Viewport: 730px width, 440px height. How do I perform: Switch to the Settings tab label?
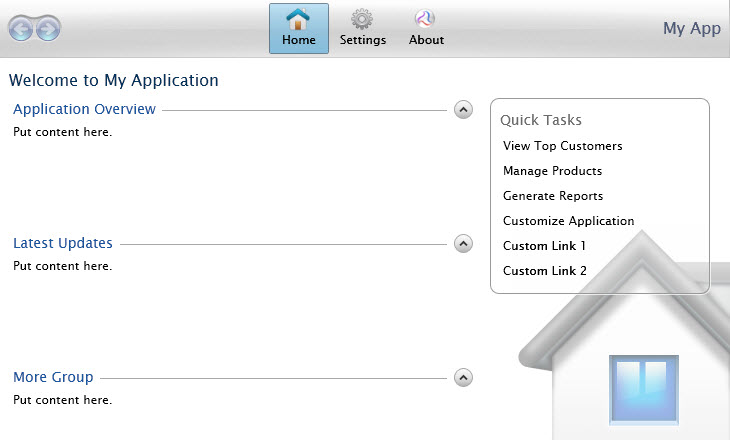coord(363,40)
